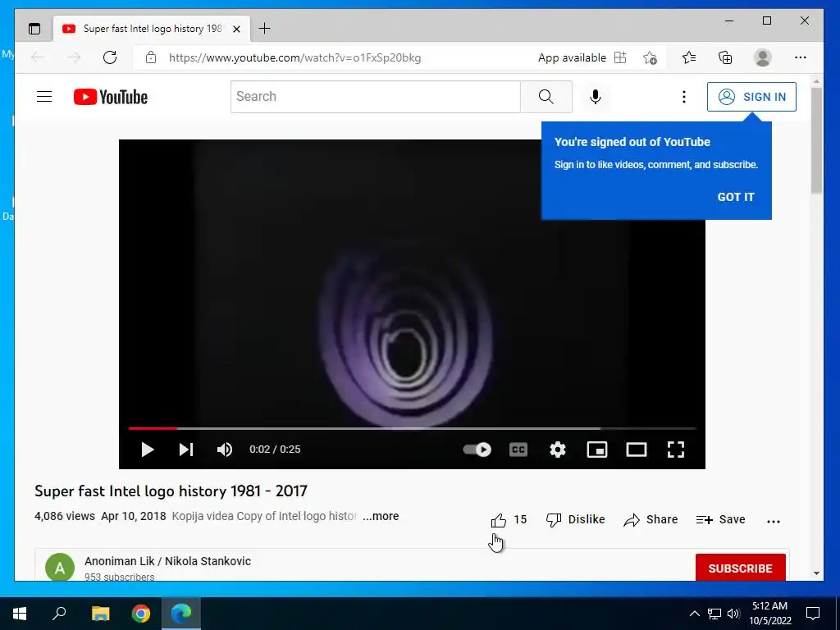Click the search magnifier button
Viewport: 840px width, 630px height.
[x=546, y=97]
